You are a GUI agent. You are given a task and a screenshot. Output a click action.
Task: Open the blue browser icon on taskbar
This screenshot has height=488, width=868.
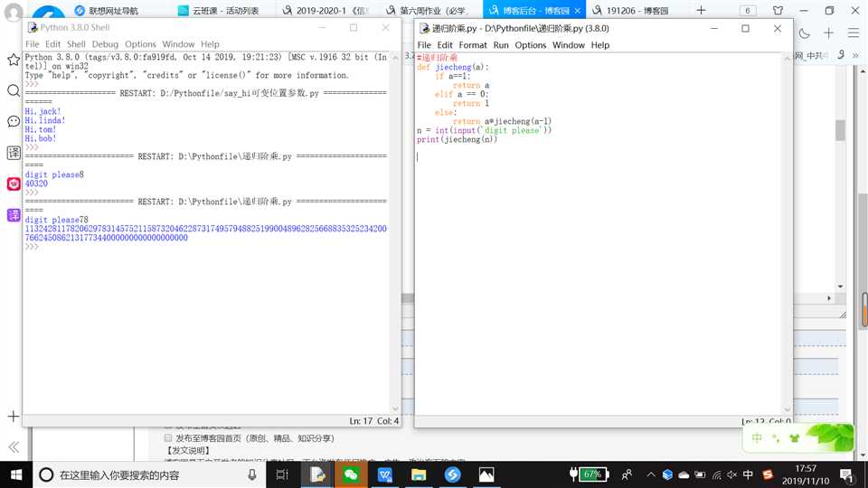click(x=452, y=474)
